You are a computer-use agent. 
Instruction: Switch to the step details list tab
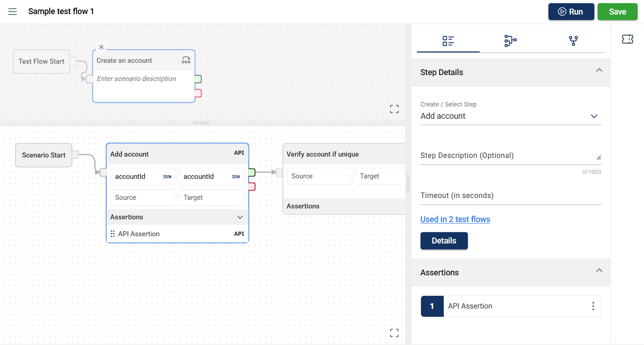[448, 41]
